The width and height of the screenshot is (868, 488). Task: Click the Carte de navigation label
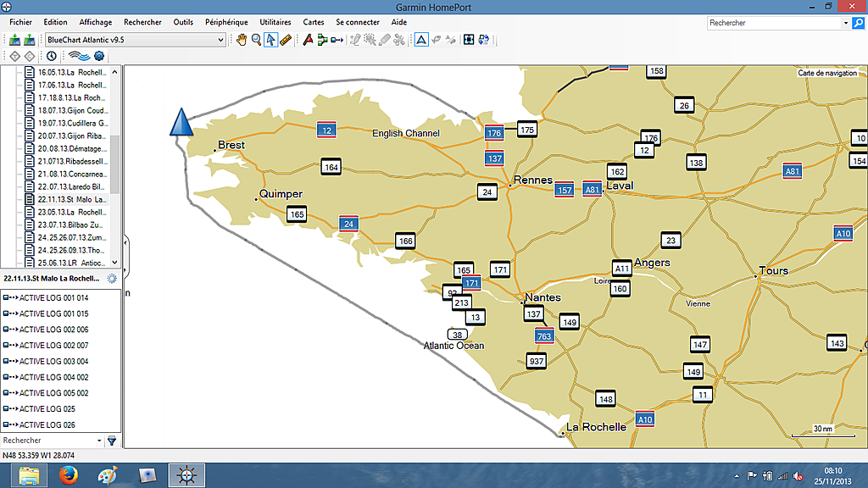point(827,73)
